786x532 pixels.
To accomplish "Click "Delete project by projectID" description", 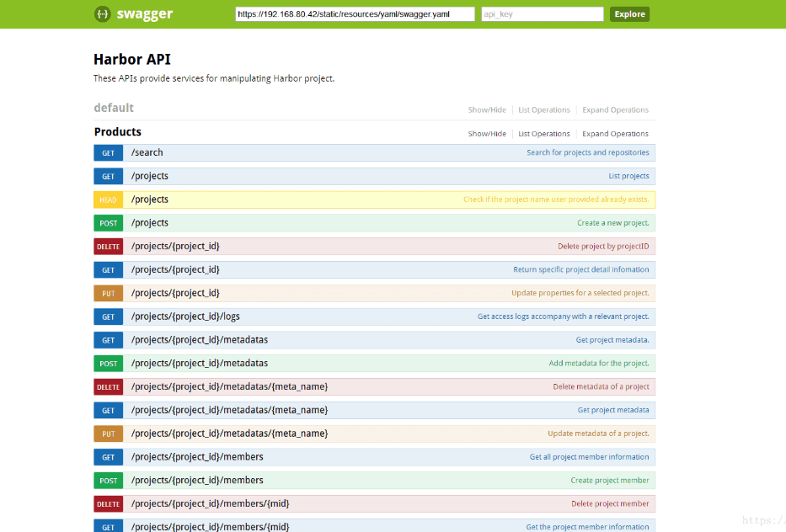I will (x=603, y=246).
